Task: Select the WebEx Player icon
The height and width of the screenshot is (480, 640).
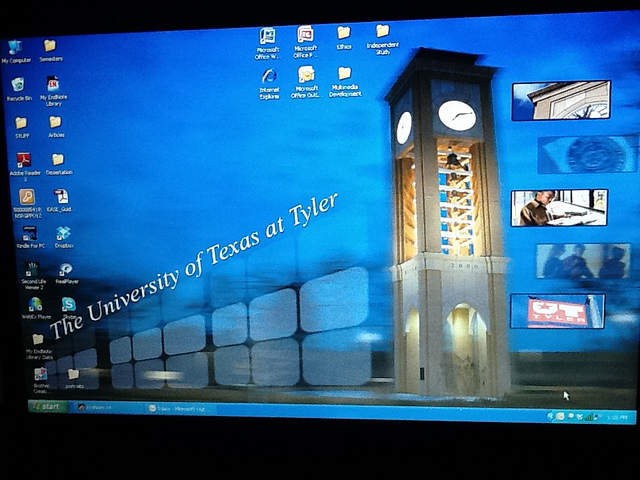Action: click(x=36, y=308)
